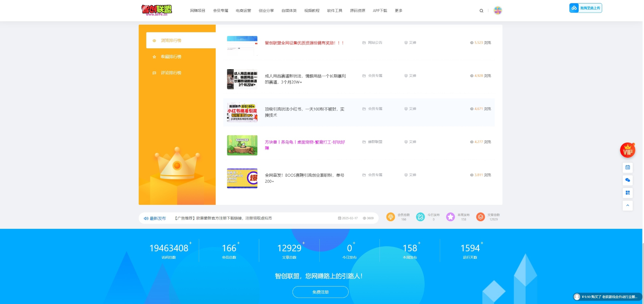Open the 【广告推荐】欧意最新官方注册 notice
The image size is (644, 304).
[x=223, y=218]
